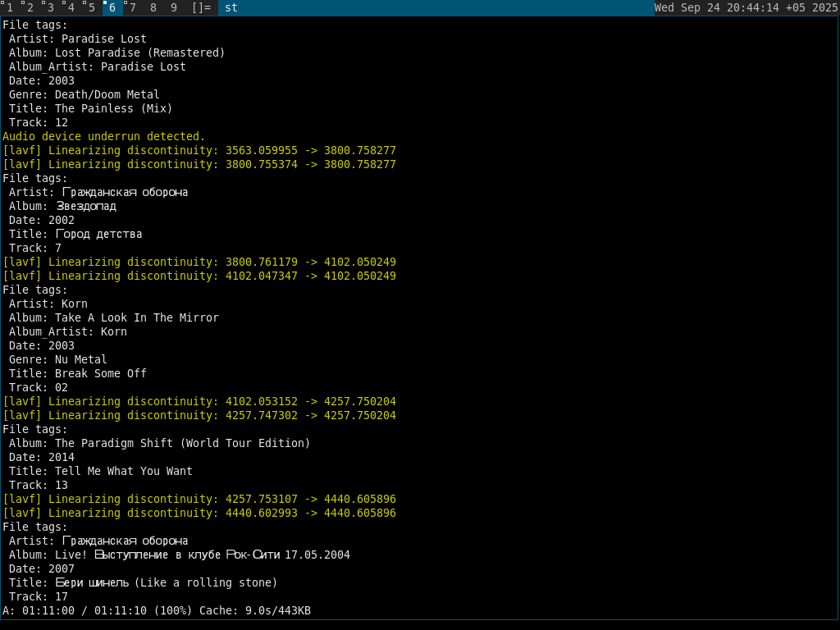
Task: Switch to workspace tag 1
Action: 10,7
